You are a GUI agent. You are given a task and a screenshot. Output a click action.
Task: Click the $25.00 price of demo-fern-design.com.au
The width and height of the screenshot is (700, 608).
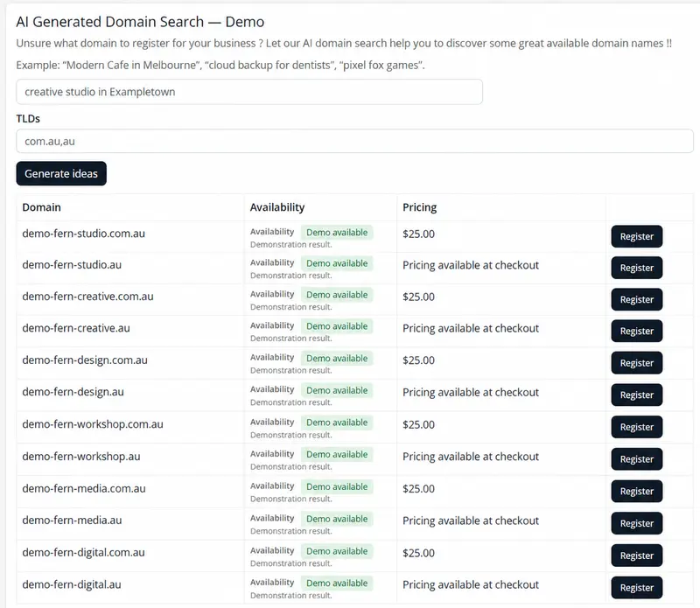pyautogui.click(x=419, y=360)
